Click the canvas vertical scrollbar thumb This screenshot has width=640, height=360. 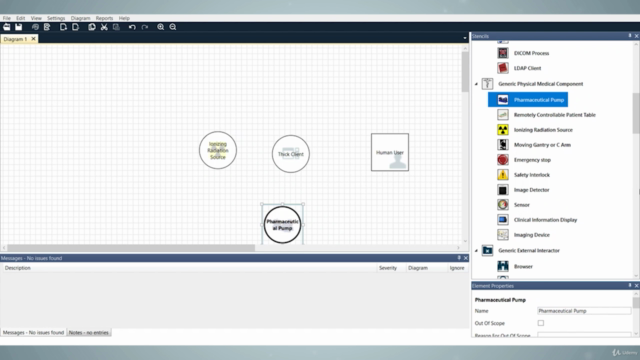[x=465, y=72]
